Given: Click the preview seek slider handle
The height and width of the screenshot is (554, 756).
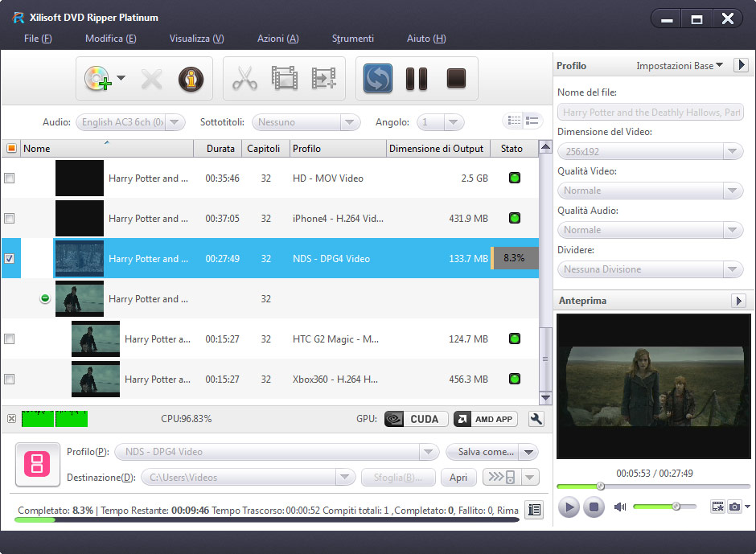Looking at the screenshot, I should tap(600, 486).
